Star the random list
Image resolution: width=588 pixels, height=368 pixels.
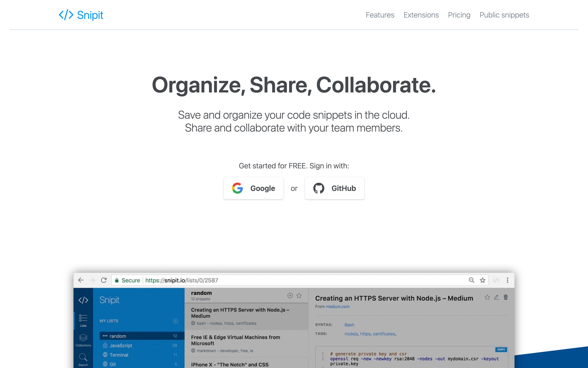click(x=299, y=296)
